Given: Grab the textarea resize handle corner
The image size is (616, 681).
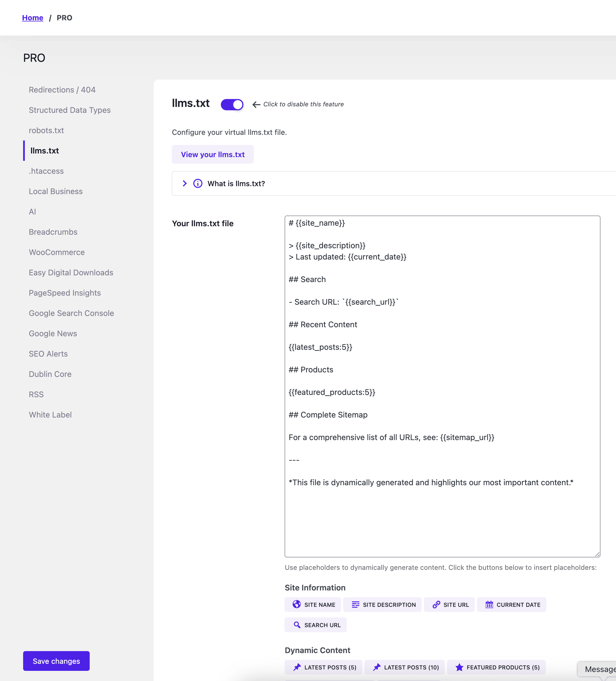Looking at the screenshot, I should pyautogui.click(x=597, y=554).
